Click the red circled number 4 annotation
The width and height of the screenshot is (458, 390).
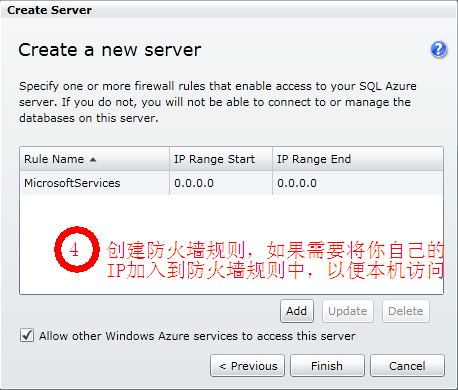click(x=77, y=249)
